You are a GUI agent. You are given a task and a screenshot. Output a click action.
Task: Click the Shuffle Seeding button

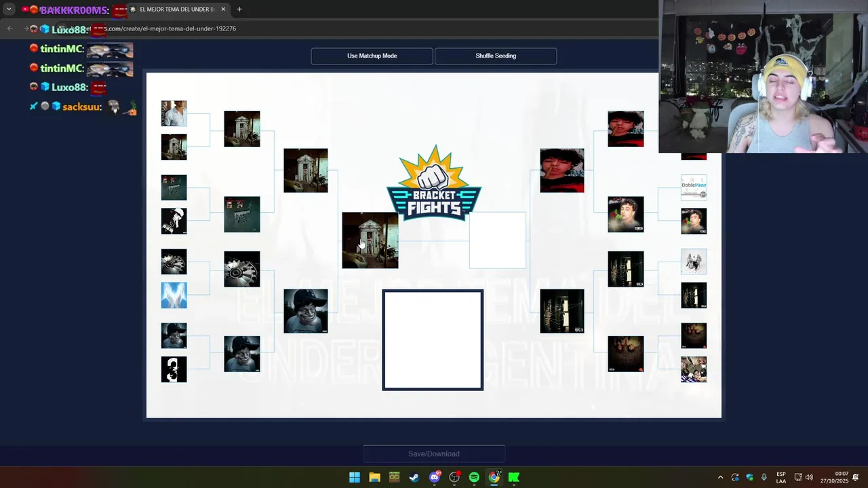coord(496,56)
